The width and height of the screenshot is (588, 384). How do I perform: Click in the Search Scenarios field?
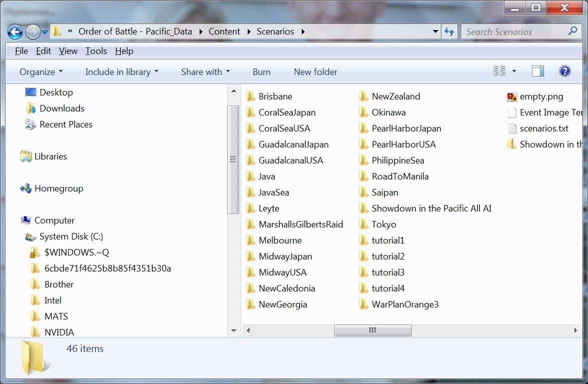point(513,31)
